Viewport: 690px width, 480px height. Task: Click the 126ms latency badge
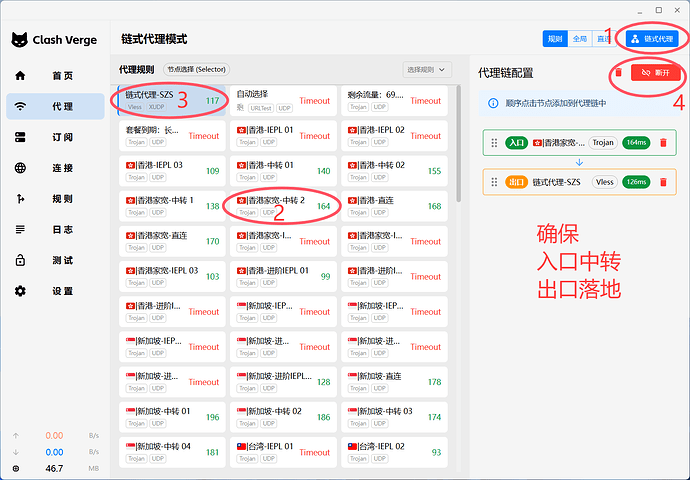tap(636, 182)
